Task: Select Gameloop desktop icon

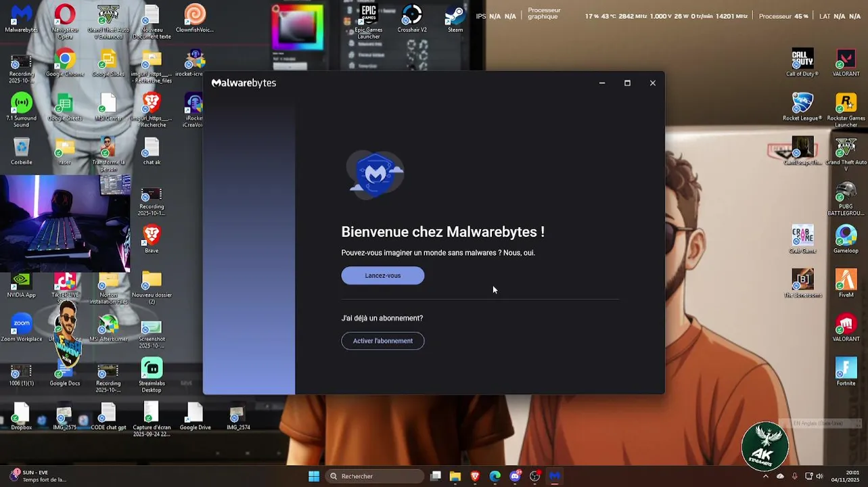Action: point(846,239)
